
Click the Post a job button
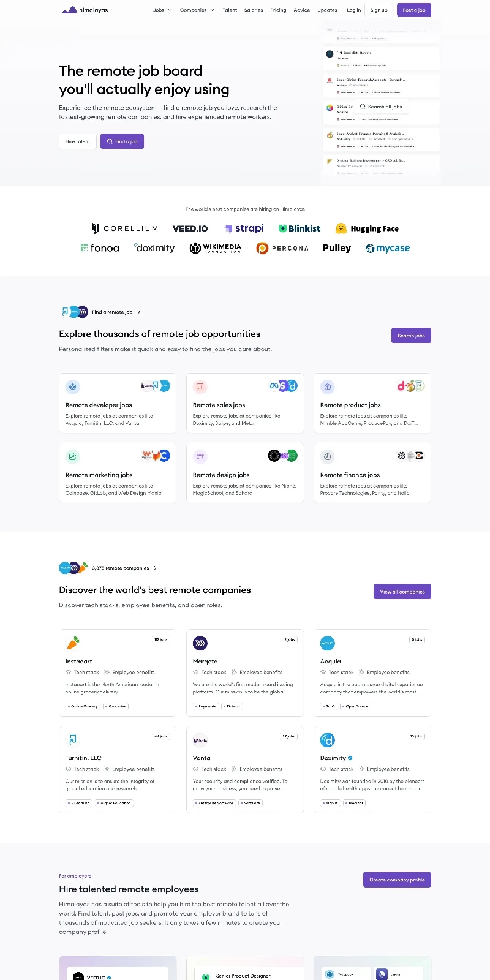[414, 10]
